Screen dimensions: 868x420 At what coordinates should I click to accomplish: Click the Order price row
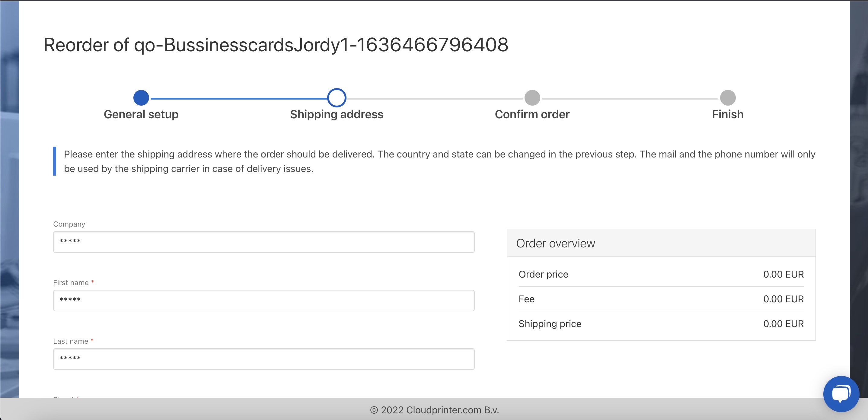[x=661, y=274]
